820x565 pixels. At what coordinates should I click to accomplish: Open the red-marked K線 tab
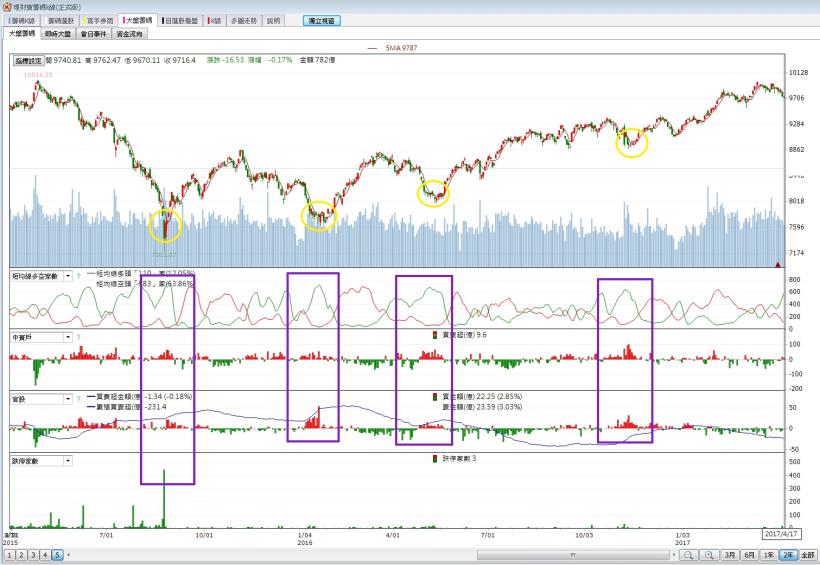[x=215, y=21]
